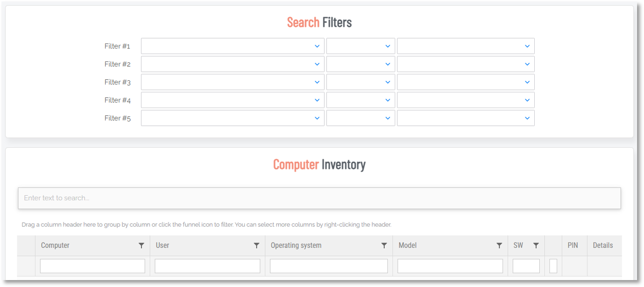
Task: Open Filter #1 middle operator dropdown
Action: point(360,46)
